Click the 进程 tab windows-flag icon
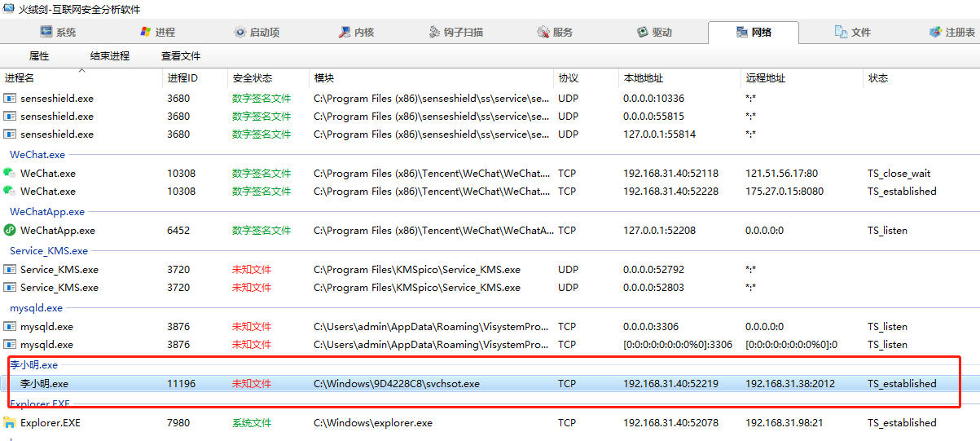Image resolution: width=980 pixels, height=441 pixels. pyautogui.click(x=146, y=32)
